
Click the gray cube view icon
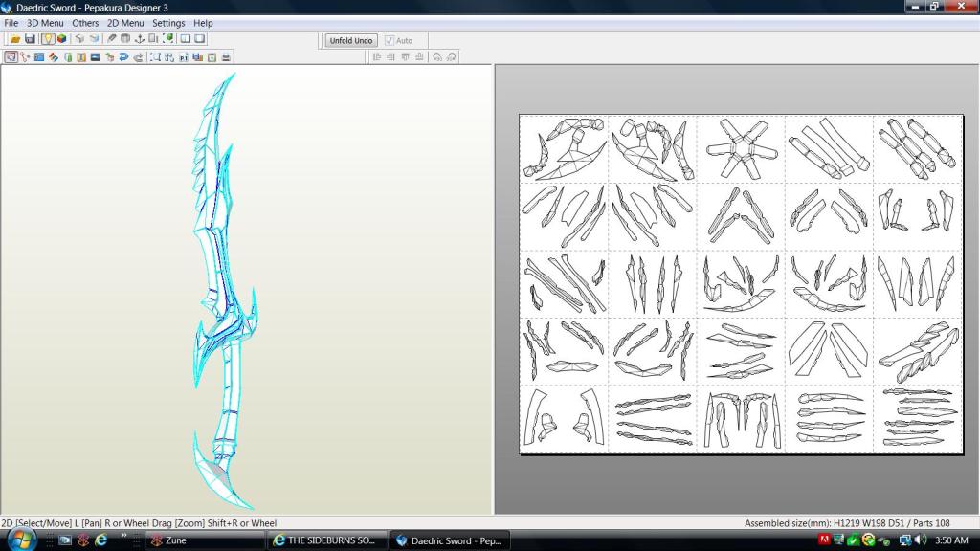[79, 38]
